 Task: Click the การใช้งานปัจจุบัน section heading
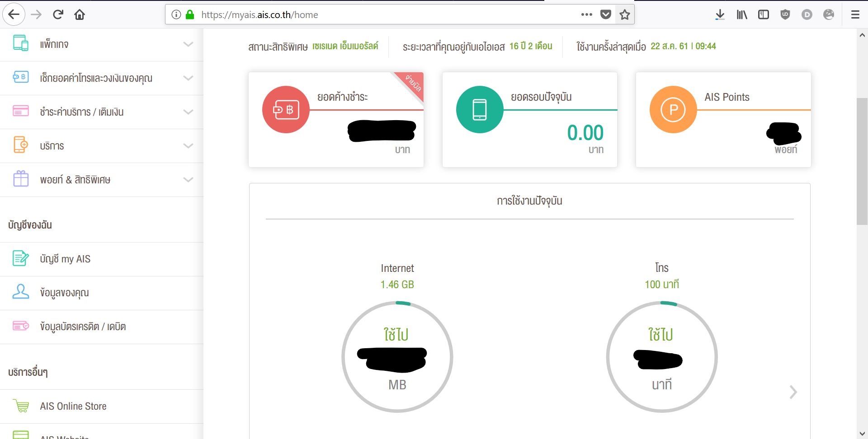[x=529, y=201]
